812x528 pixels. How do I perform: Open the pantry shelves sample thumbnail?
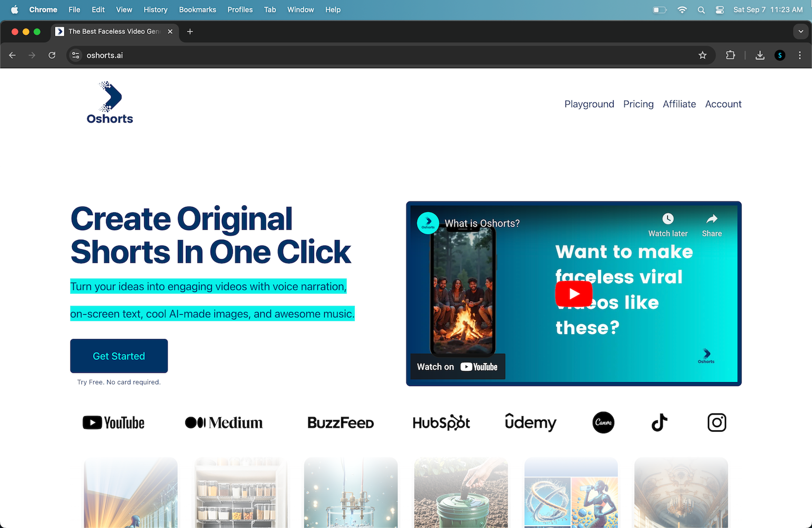(x=241, y=493)
